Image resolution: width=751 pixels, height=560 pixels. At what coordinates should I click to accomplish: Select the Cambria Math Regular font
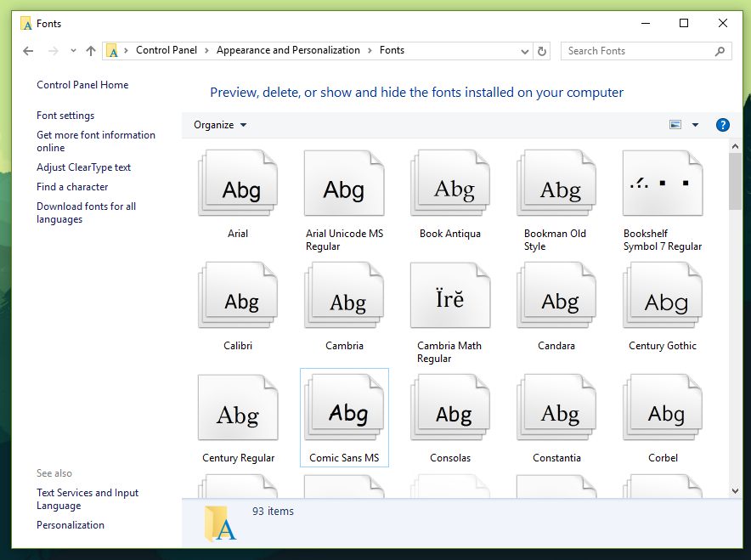tap(450, 295)
